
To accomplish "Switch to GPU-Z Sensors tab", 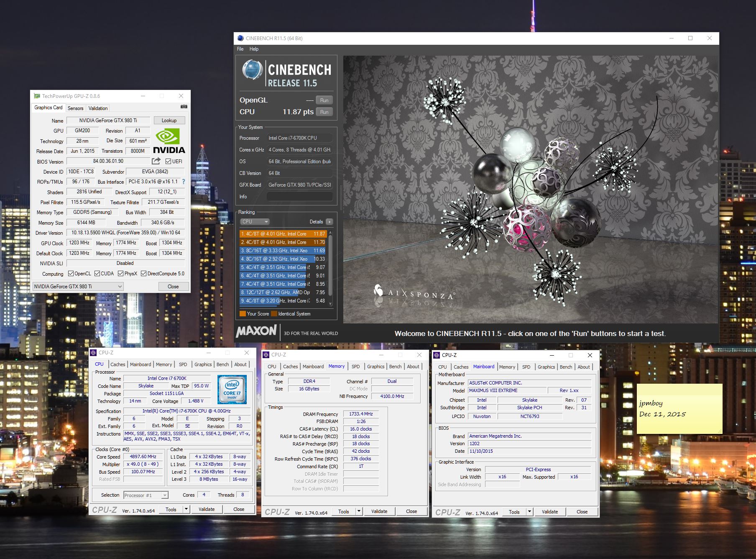I will [x=76, y=108].
